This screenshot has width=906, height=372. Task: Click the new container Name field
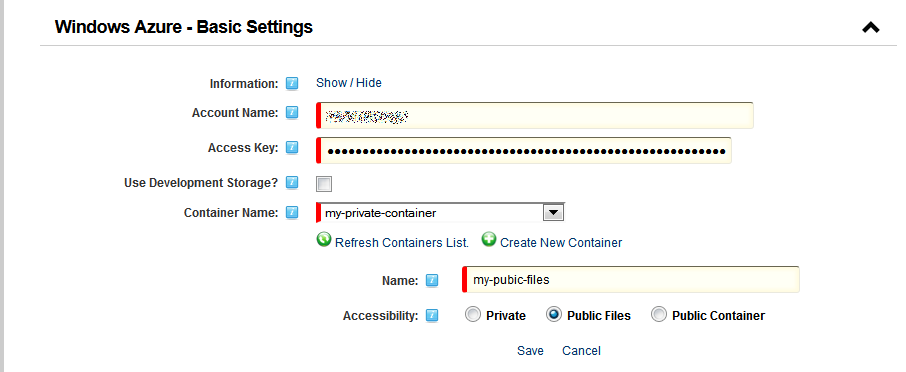tap(632, 280)
